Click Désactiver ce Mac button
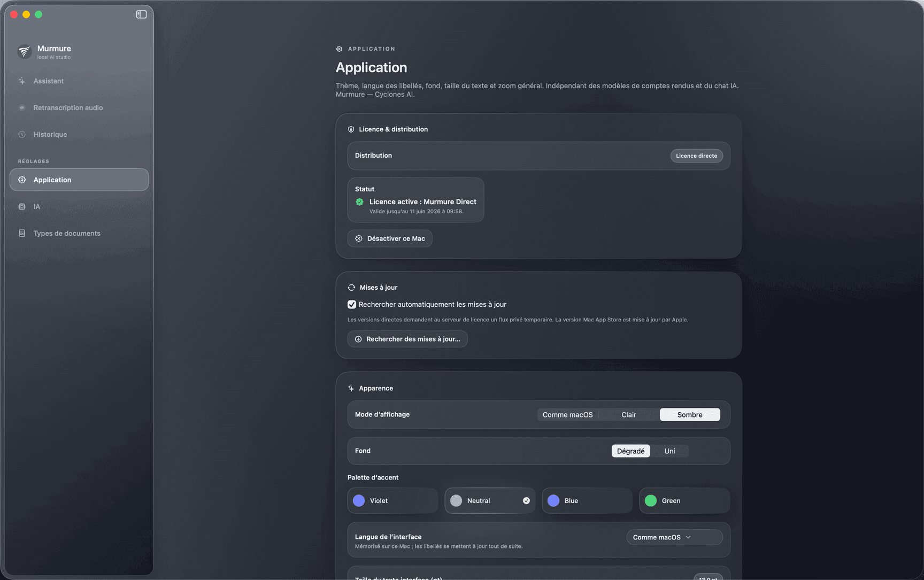 (x=390, y=239)
